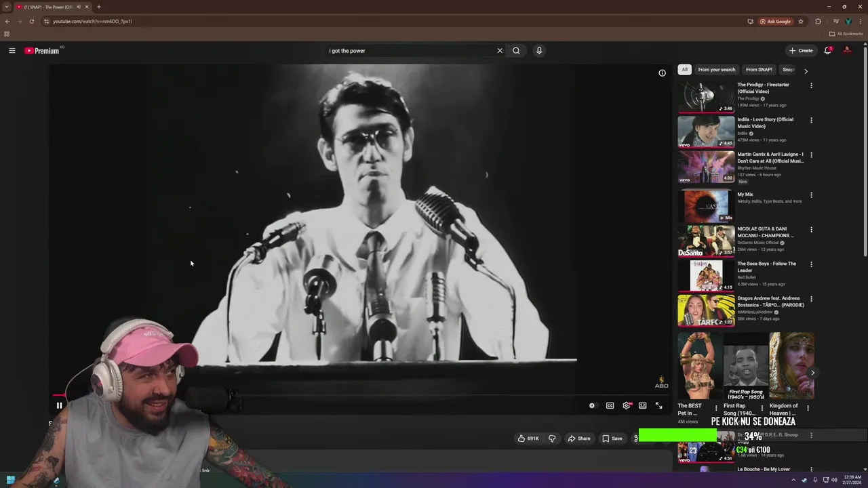
Task: Open options for Martin Garrix video
Action: point(811,155)
